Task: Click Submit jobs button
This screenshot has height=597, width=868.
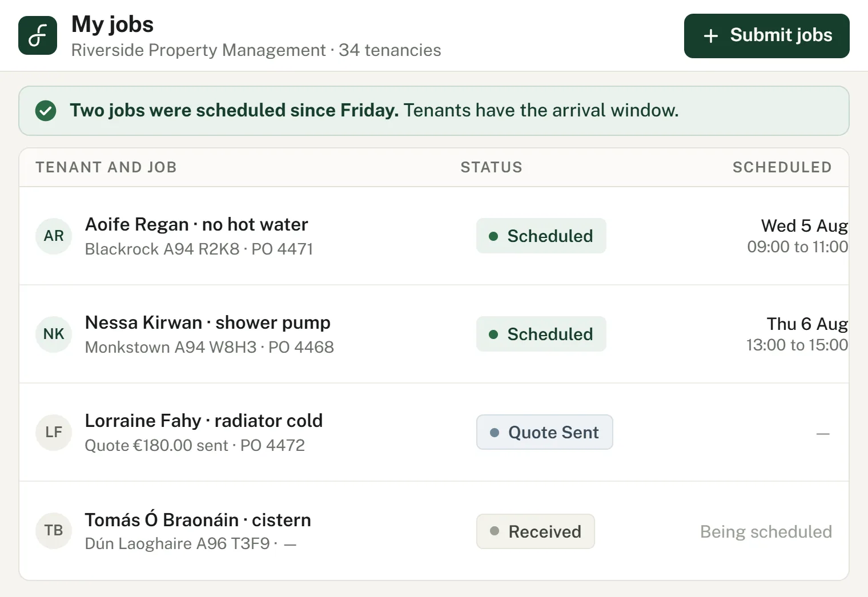Action: pos(766,36)
